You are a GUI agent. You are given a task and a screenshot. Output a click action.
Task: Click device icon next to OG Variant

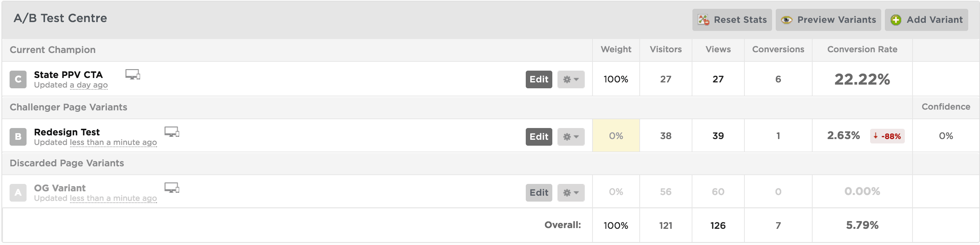(x=172, y=188)
